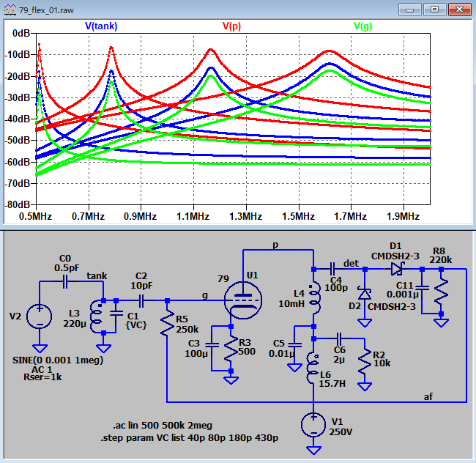This screenshot has width=476, height=463.
Task: Click the 220k value of R8
Action: point(441,260)
